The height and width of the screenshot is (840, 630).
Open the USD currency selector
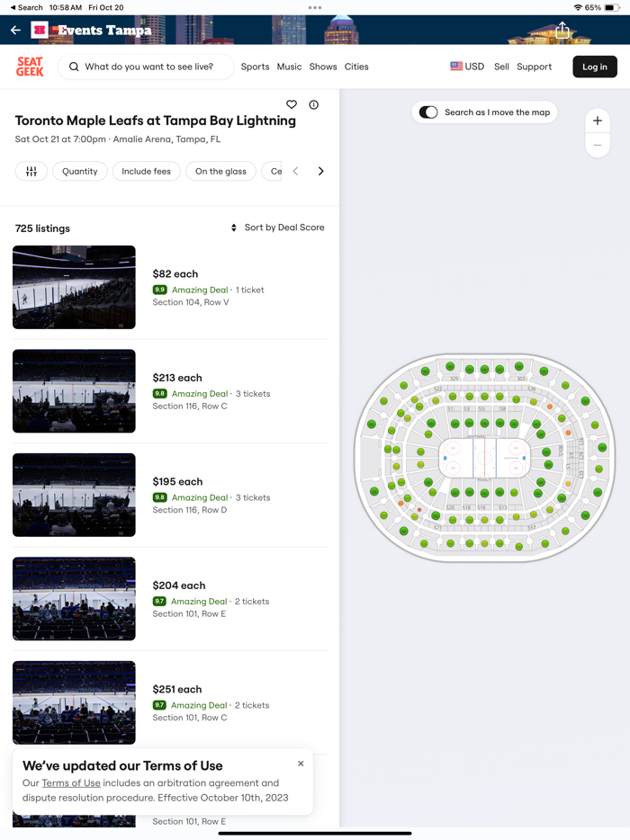(467, 67)
